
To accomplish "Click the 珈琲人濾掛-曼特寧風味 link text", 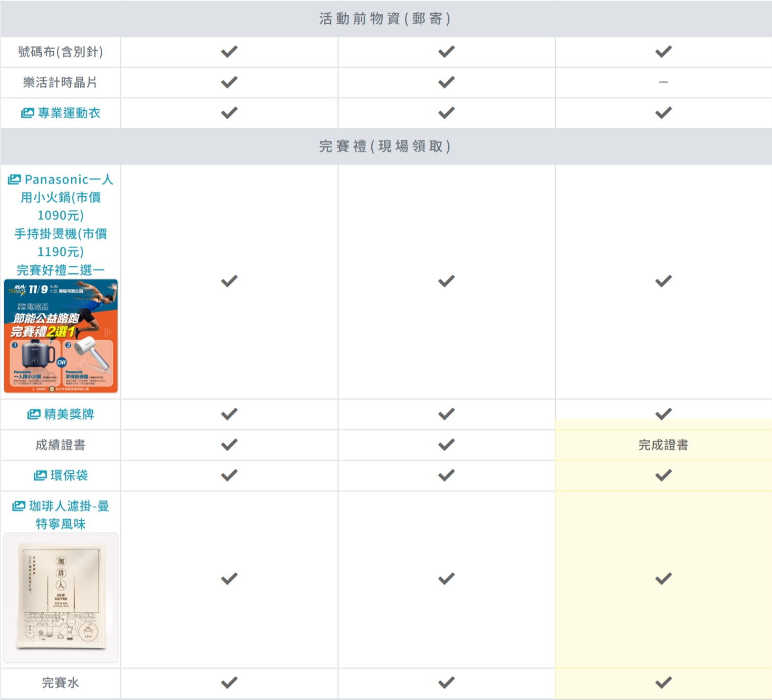I will pos(69,515).
